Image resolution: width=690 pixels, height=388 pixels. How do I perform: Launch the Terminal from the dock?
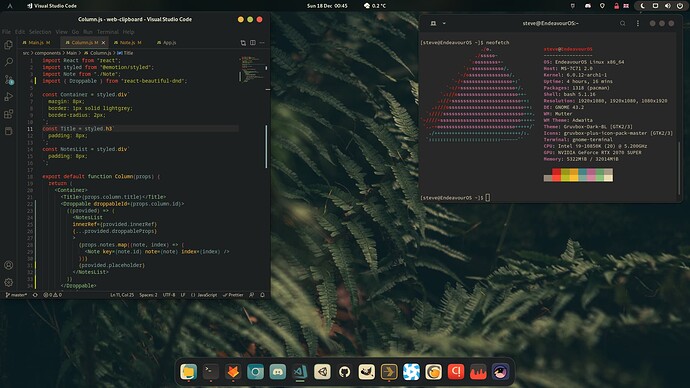pyautogui.click(x=211, y=372)
